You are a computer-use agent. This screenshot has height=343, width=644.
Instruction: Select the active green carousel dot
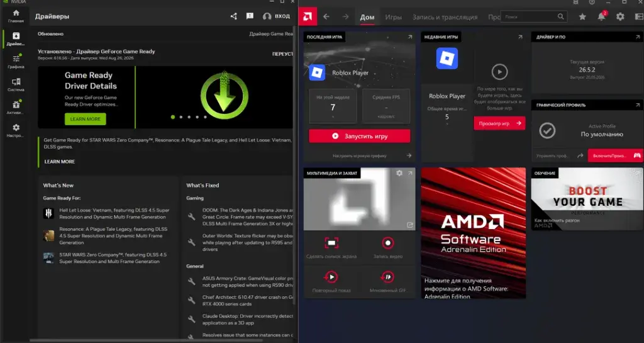pos(173,117)
